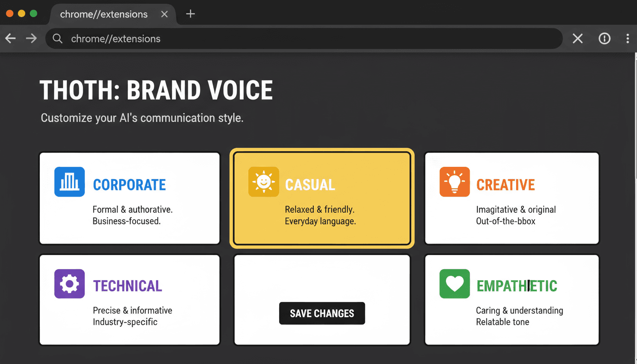This screenshot has width=637, height=364.
Task: Switch to the chrome//extensions tab
Action: [103, 14]
